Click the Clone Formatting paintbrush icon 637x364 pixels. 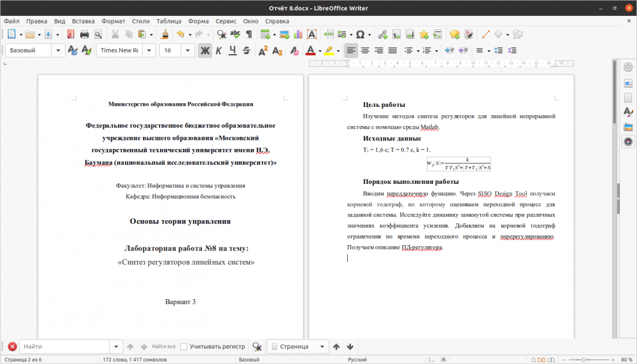click(165, 34)
